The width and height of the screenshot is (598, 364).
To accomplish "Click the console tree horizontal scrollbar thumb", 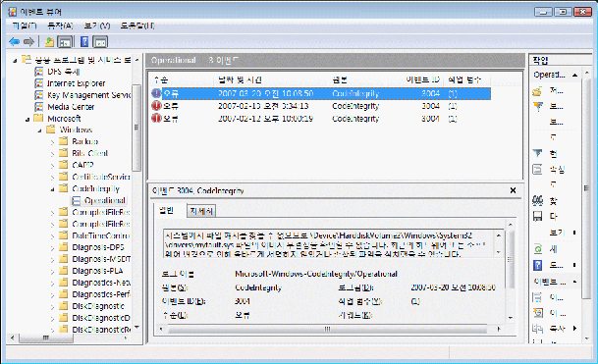I will click(x=46, y=338).
